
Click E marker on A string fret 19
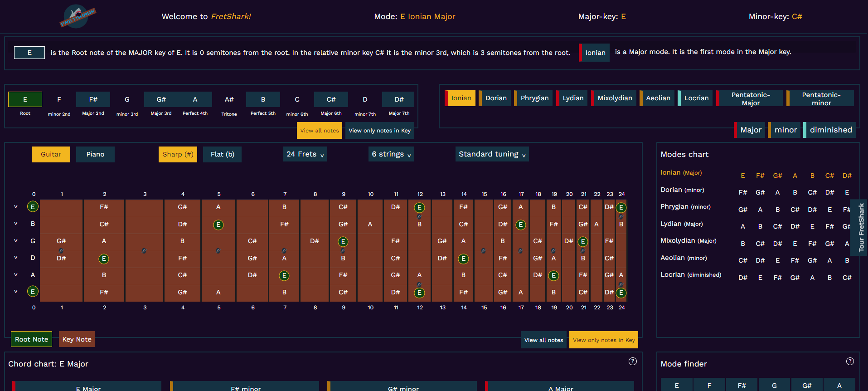click(x=553, y=276)
